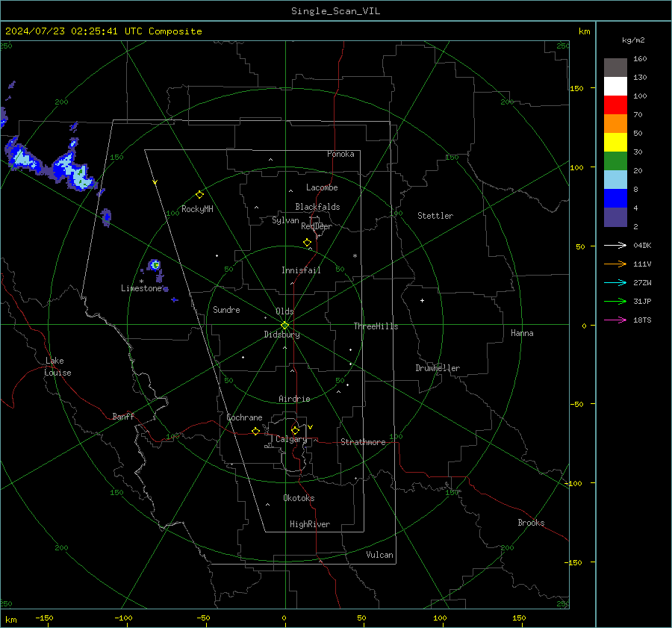Select the green 31JP arrow legend icon
The width and height of the screenshot is (672, 628).
[615, 302]
